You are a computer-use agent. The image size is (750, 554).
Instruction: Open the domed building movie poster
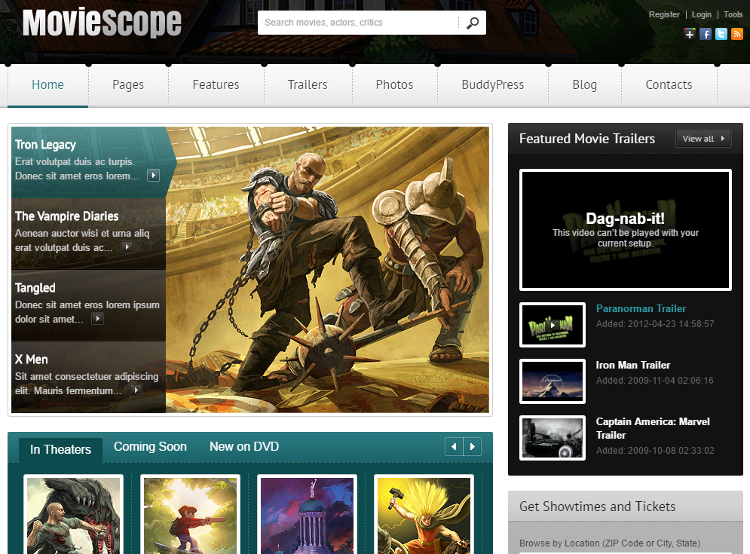[x=307, y=515]
